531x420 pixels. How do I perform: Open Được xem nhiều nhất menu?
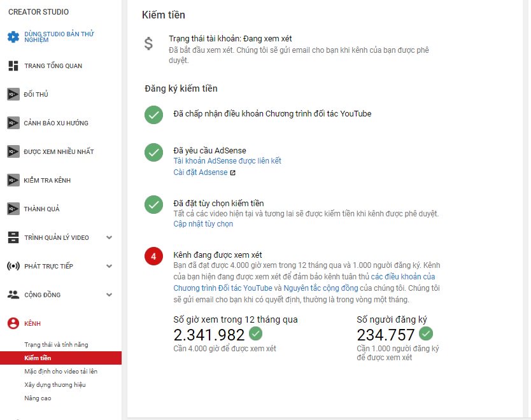(59, 151)
